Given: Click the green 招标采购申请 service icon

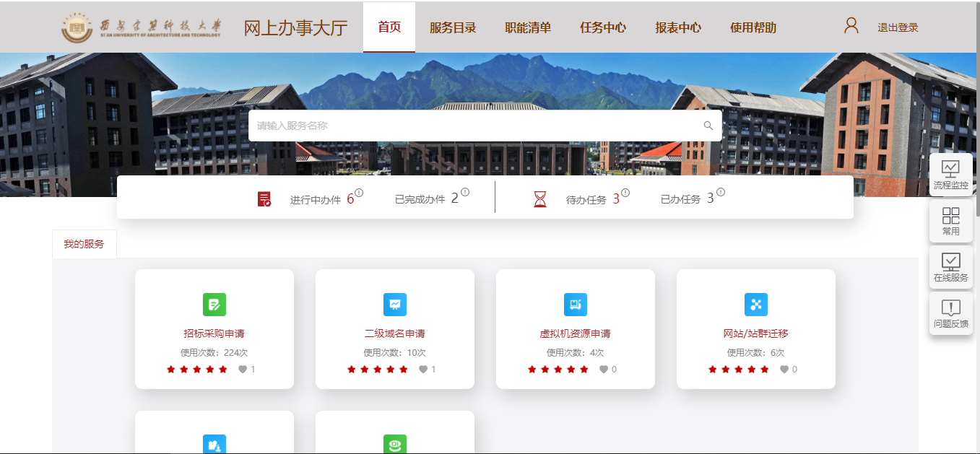Looking at the screenshot, I should (x=214, y=305).
